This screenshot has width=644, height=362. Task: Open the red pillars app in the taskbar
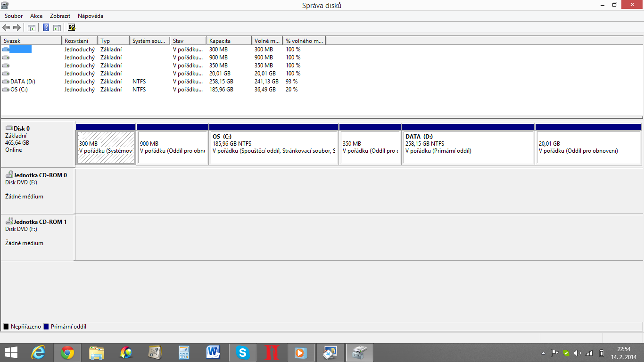pyautogui.click(x=272, y=353)
